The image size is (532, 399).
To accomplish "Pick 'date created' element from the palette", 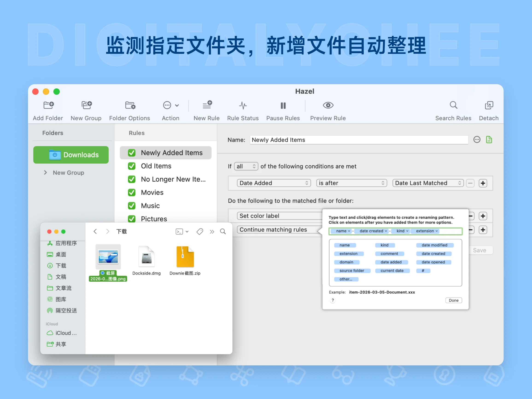I will coord(433,254).
